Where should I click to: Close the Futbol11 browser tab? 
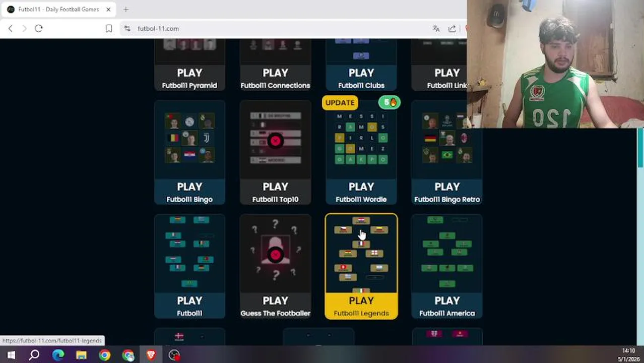pos(108,10)
